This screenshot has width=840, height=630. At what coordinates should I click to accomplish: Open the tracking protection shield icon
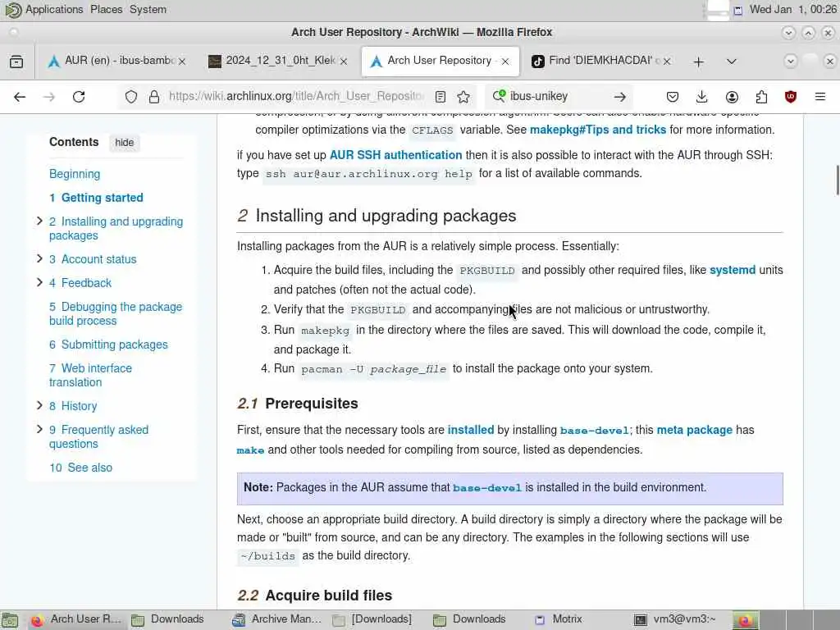[131, 97]
